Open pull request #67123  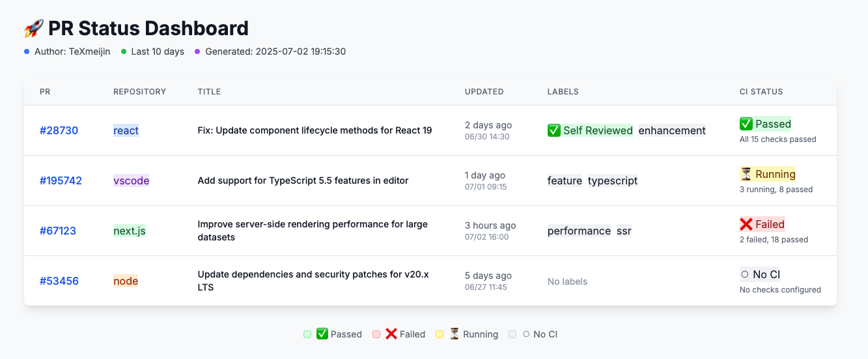pos(57,231)
